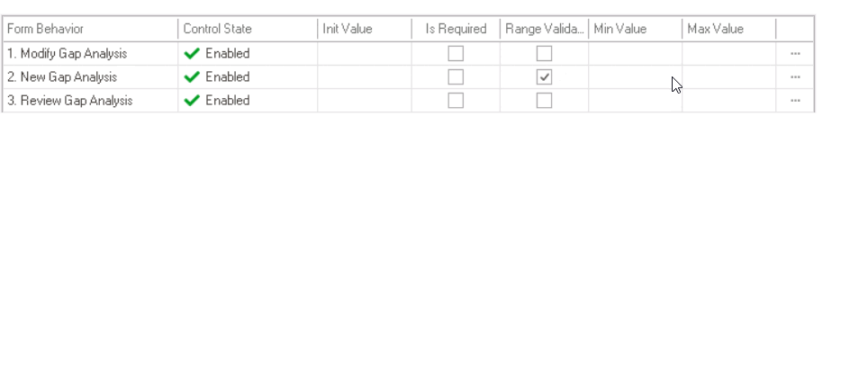Click Max Value cell for Review Gap Analysis
This screenshot has width=868, height=375.
point(728,101)
